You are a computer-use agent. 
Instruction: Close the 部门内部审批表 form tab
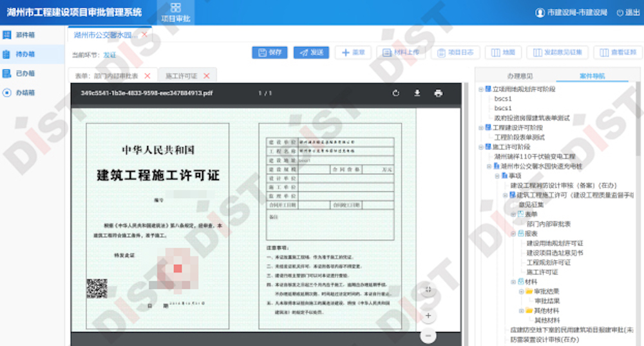[x=147, y=76]
